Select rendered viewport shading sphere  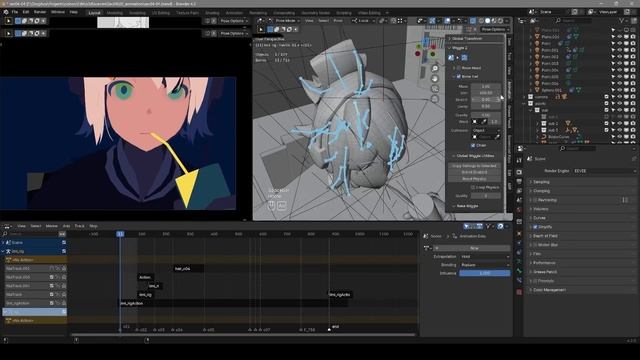[x=500, y=20]
